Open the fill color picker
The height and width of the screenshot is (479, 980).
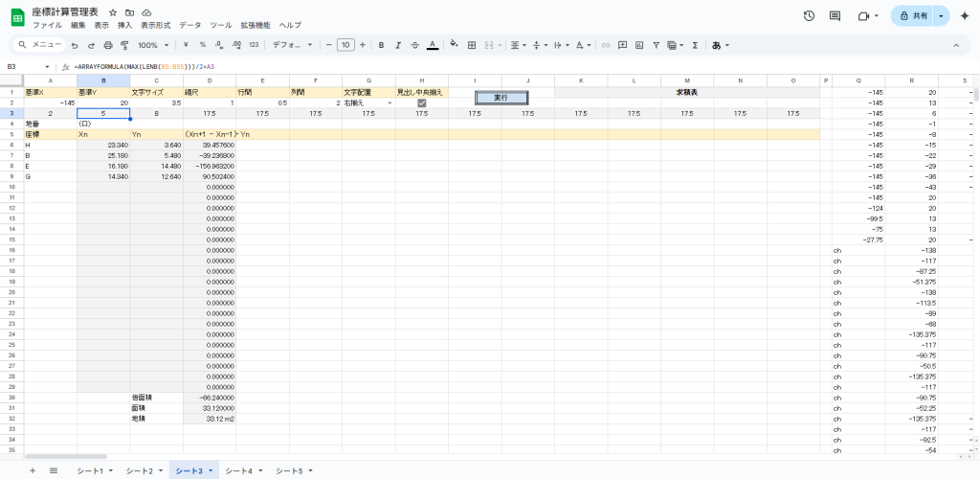pos(455,45)
